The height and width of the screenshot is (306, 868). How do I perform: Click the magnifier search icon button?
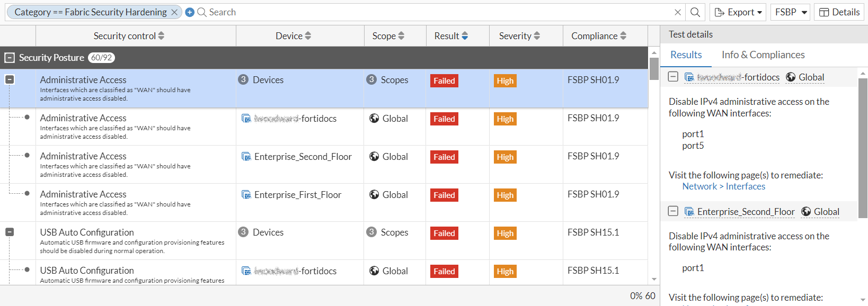click(x=695, y=12)
